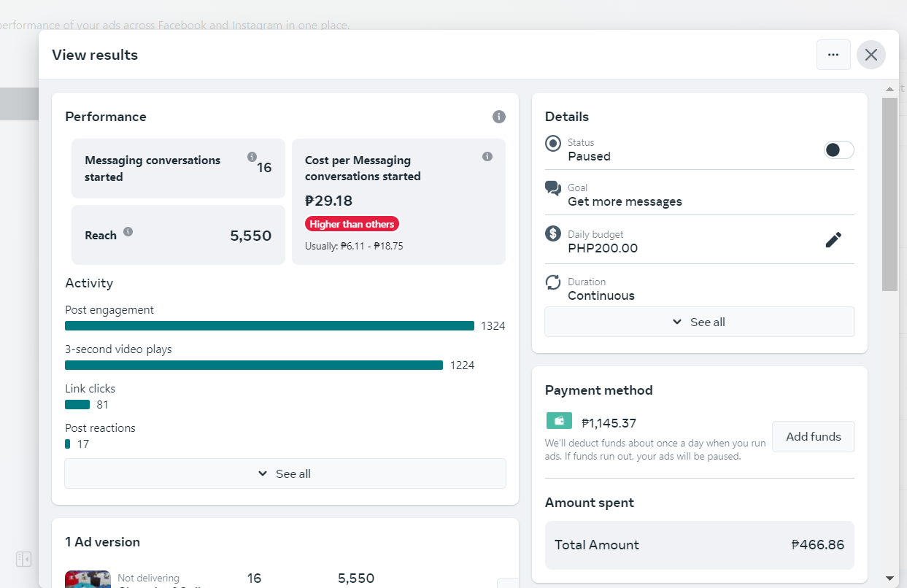Click the Higher than others badge
Image resolution: width=907 pixels, height=588 pixels.
pos(352,224)
